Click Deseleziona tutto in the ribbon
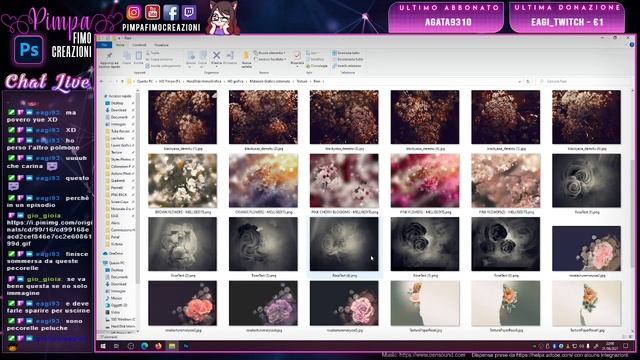The height and width of the screenshot is (360, 640). click(347, 59)
